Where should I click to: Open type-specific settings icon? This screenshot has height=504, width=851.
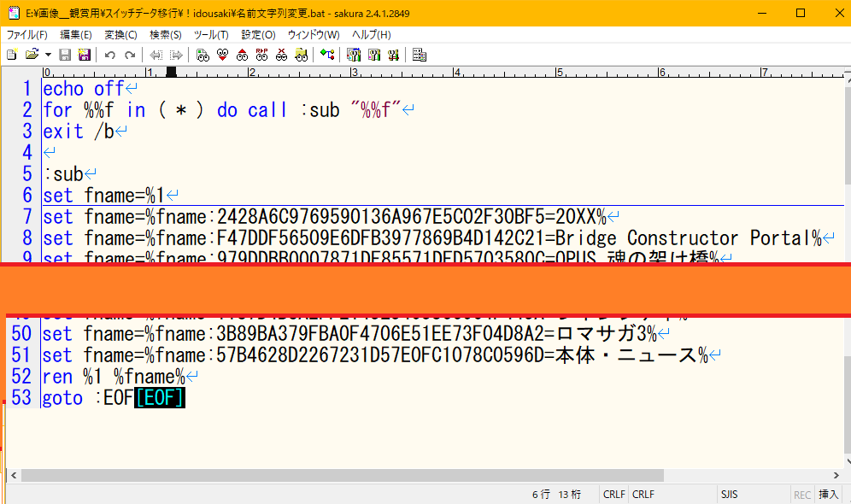click(x=374, y=55)
